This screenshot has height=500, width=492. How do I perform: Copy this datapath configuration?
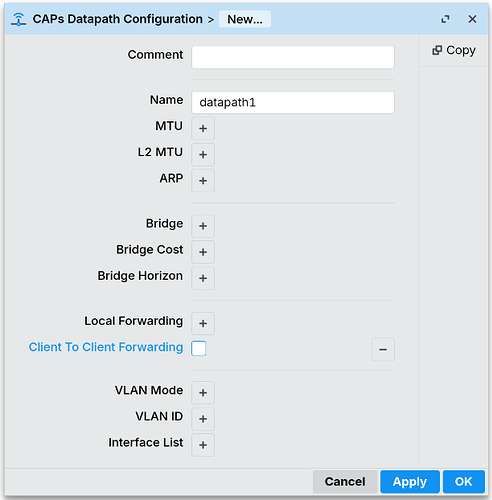[x=454, y=50]
